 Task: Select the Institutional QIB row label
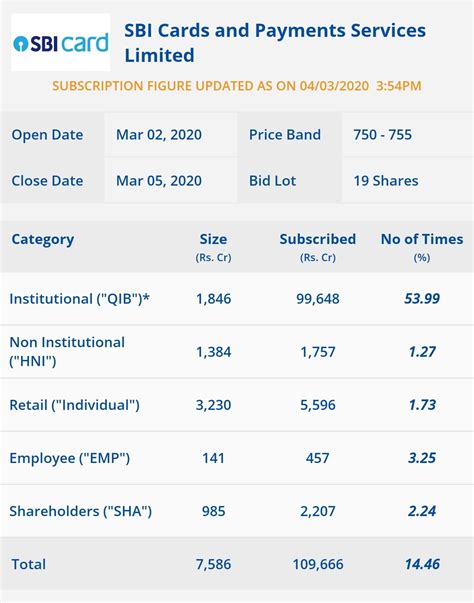79,299
